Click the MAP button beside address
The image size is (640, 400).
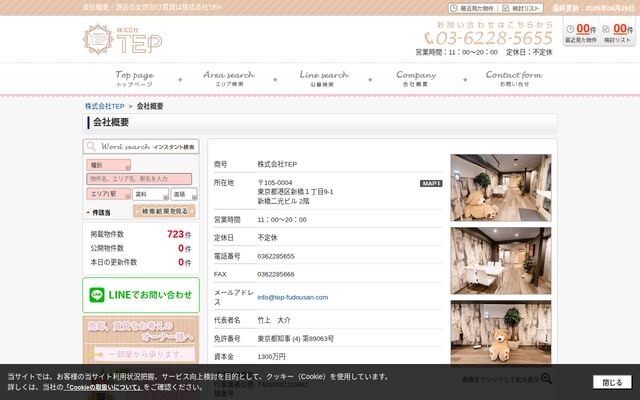431,184
